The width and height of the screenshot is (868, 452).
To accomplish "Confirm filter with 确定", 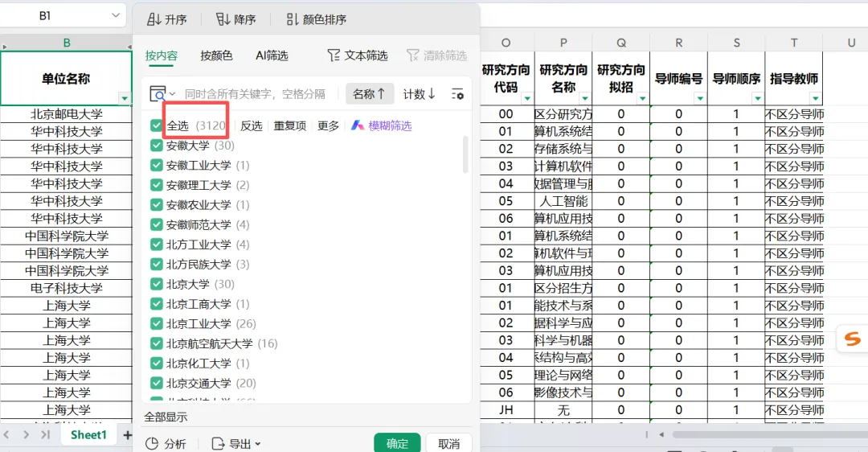I will [x=397, y=443].
